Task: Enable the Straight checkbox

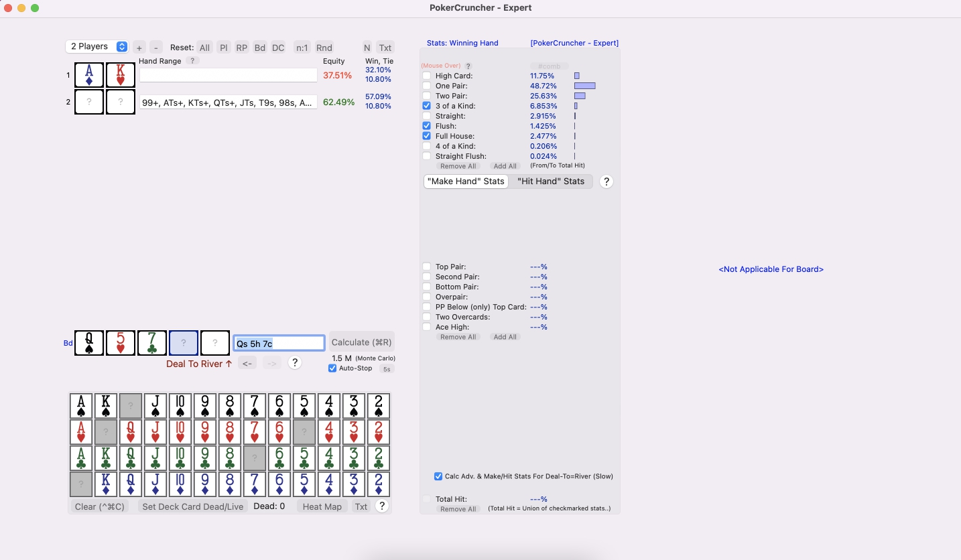Action: click(427, 116)
